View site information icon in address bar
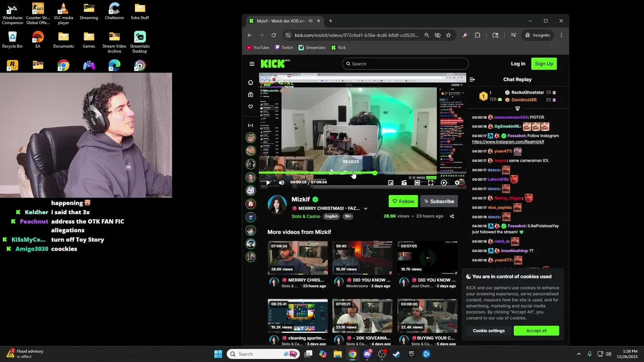 pos(288,35)
